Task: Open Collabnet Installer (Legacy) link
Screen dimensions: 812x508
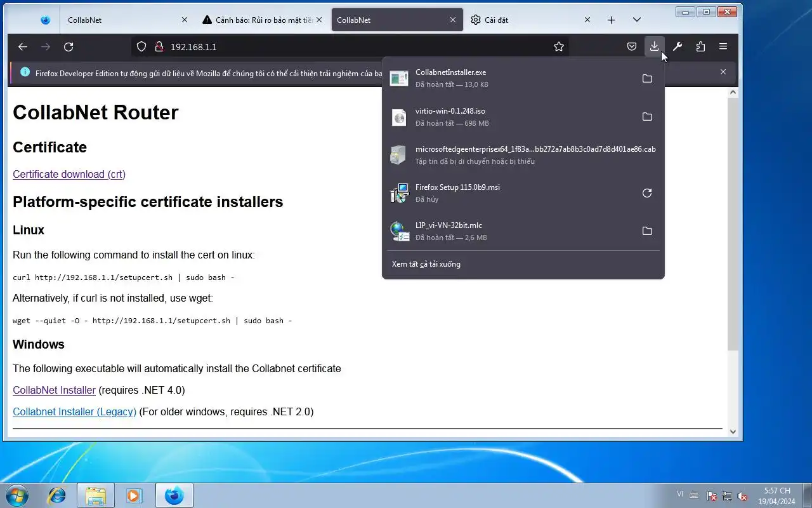Action: 74,411
